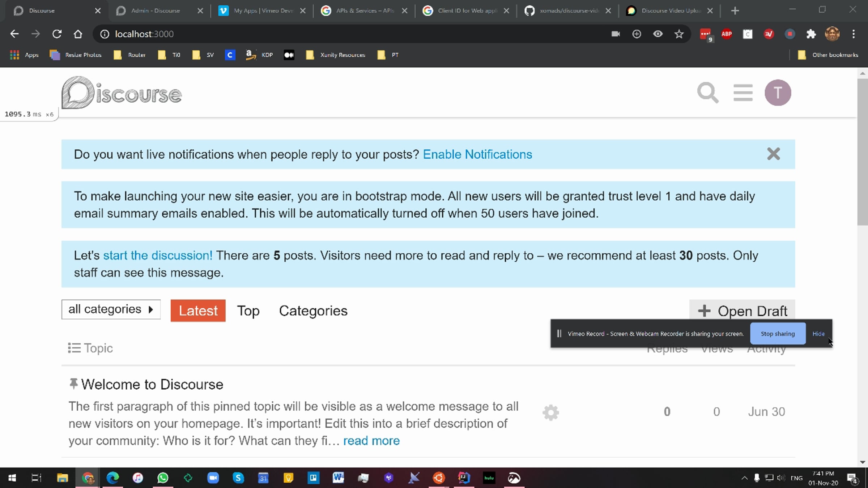Viewport: 868px width, 488px height.
Task: Click the pause handle on sharing bar
Action: click(559, 334)
